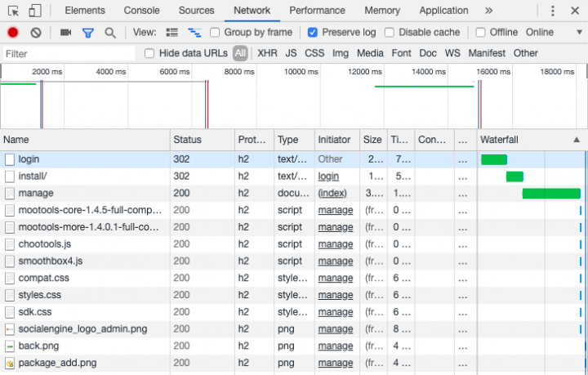Open the Elements tab

point(85,11)
